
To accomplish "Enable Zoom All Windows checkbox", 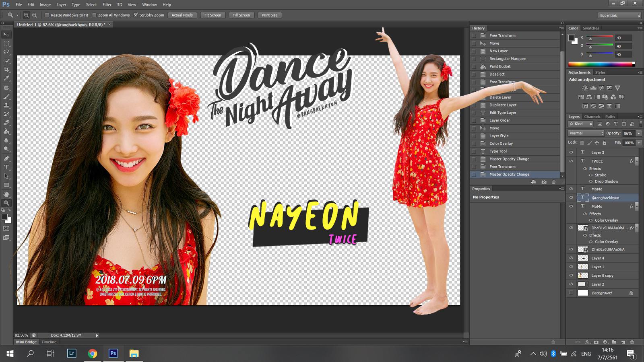I will (94, 15).
